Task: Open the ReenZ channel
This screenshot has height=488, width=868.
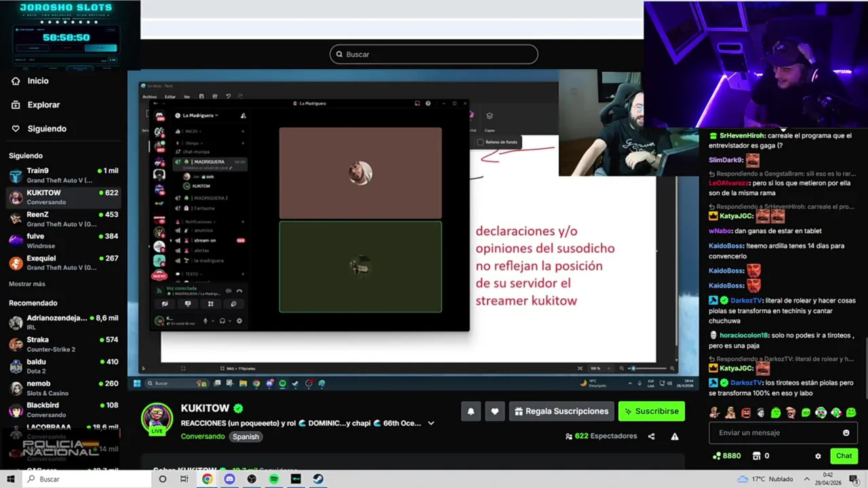Action: (x=63, y=219)
